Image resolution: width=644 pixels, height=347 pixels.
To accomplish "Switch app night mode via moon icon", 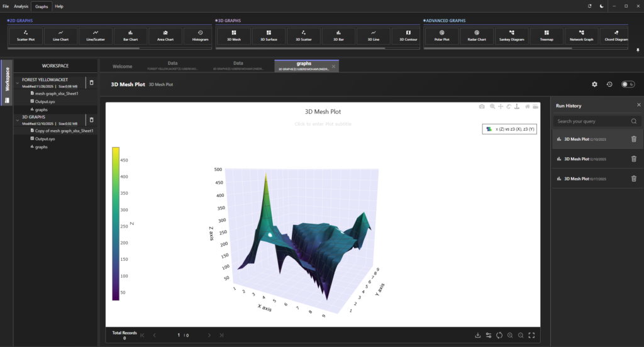I will coord(602,6).
